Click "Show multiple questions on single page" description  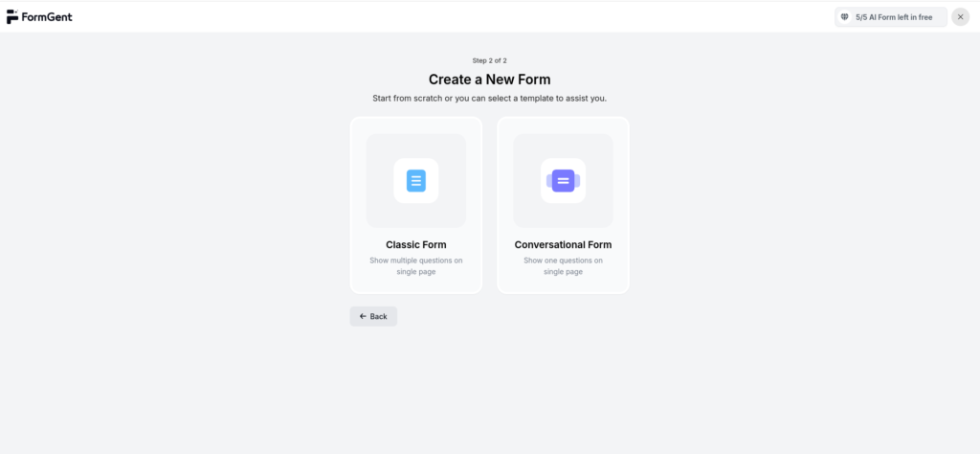(416, 266)
